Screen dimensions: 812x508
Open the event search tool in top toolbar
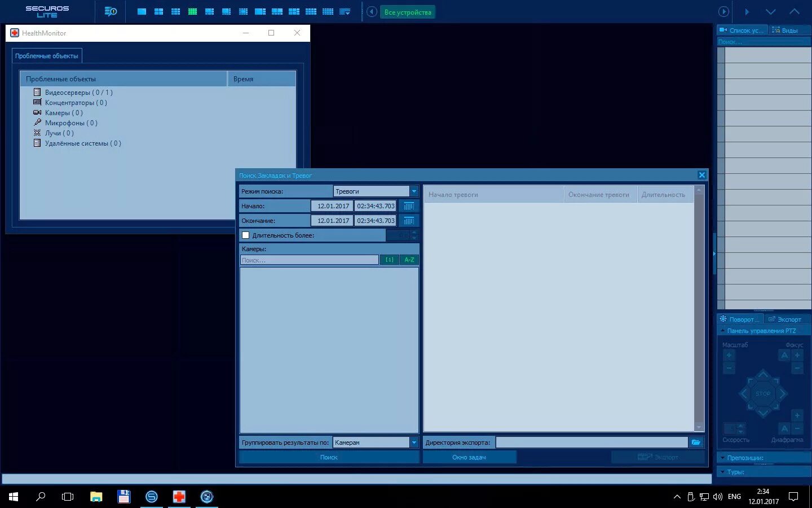tap(111, 11)
